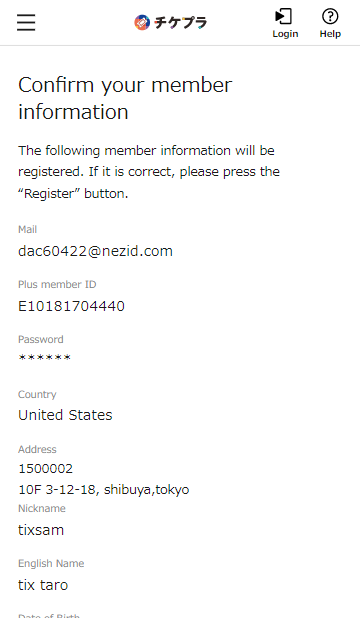Click the チケプラ logo
The width and height of the screenshot is (360, 618).
click(170, 22)
